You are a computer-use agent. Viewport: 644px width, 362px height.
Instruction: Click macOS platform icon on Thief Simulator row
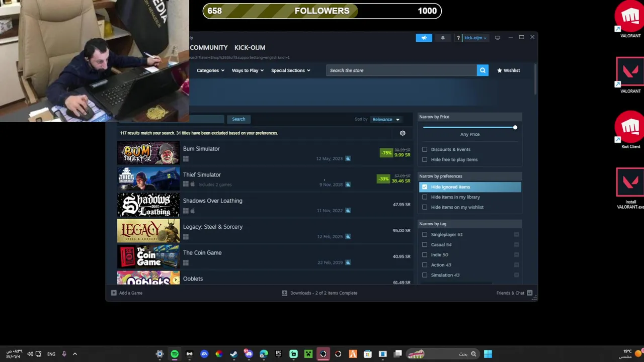(x=192, y=185)
